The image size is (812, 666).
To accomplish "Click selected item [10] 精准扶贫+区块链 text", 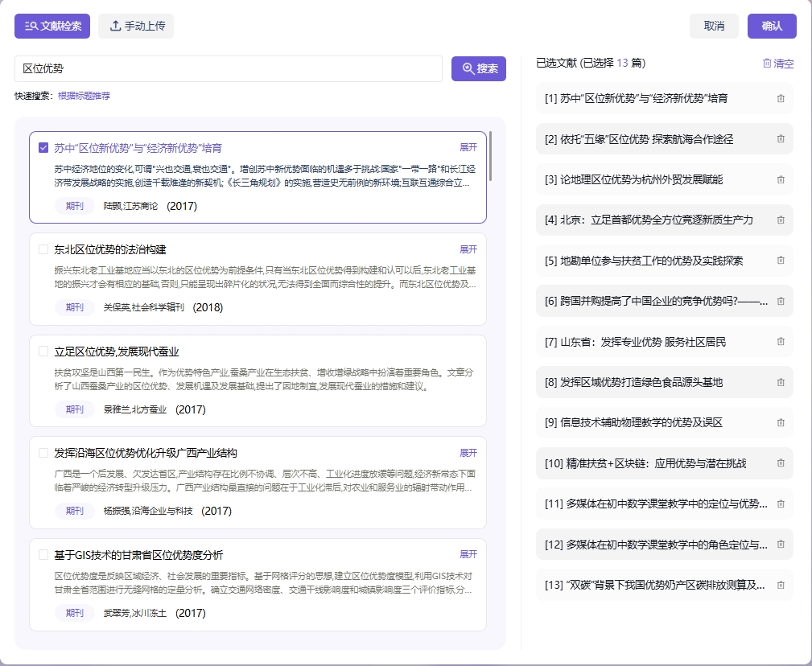I will point(645,463).
